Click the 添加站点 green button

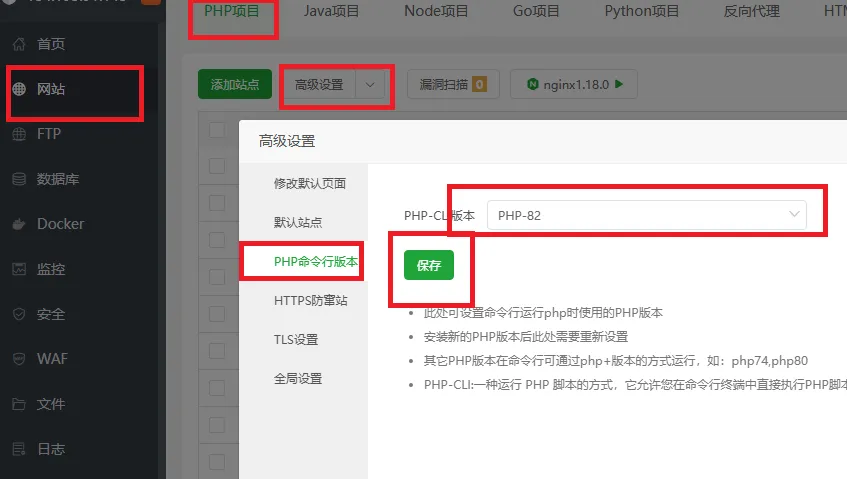coord(235,84)
